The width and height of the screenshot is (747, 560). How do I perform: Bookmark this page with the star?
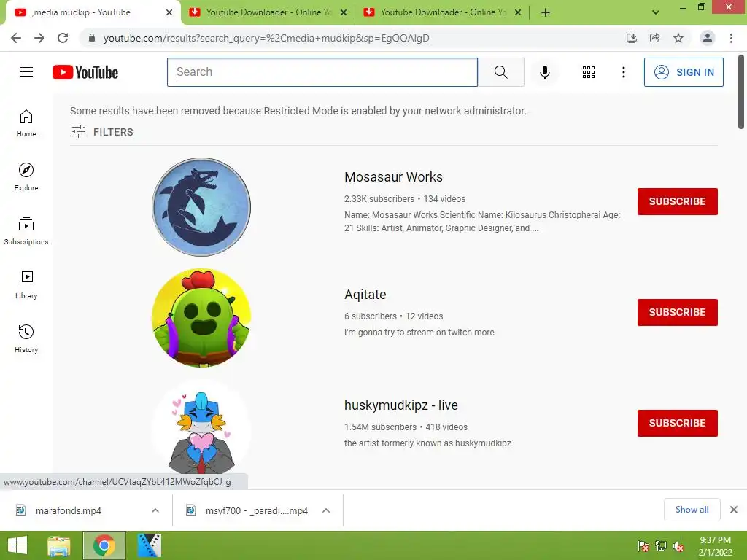[678, 38]
